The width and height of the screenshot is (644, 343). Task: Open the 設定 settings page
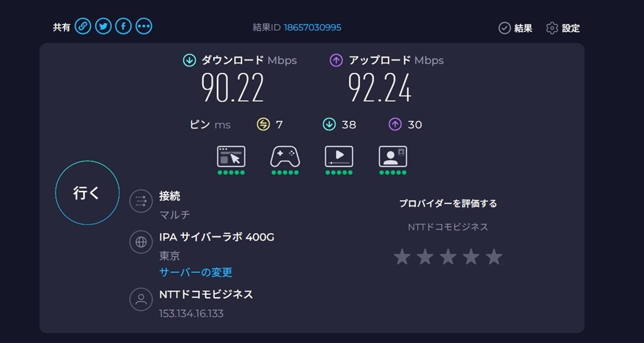click(563, 28)
